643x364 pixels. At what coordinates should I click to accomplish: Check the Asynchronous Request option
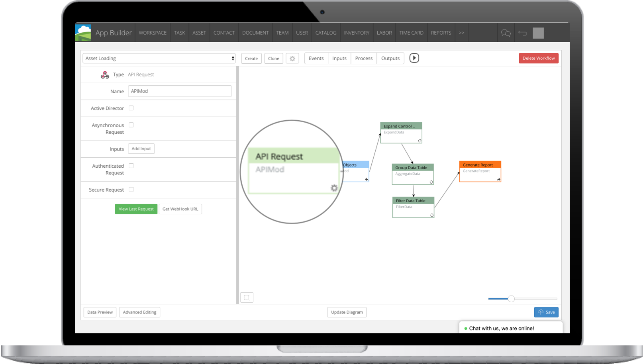[131, 125]
